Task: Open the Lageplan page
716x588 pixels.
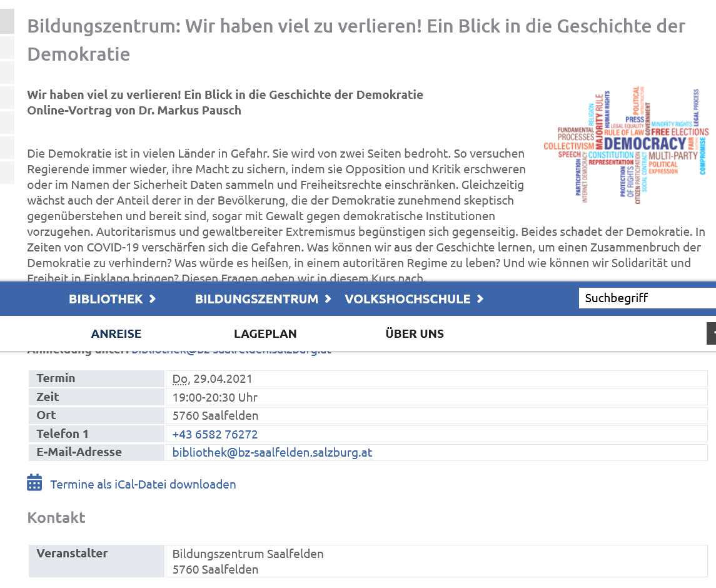Action: [x=265, y=334]
